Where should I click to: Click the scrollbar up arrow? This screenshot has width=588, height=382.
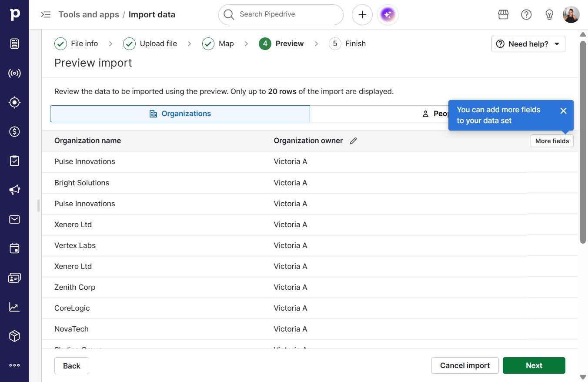[x=583, y=34]
